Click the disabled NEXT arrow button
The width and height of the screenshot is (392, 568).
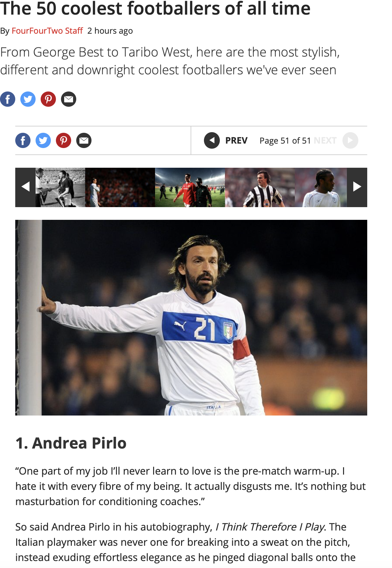coord(350,140)
